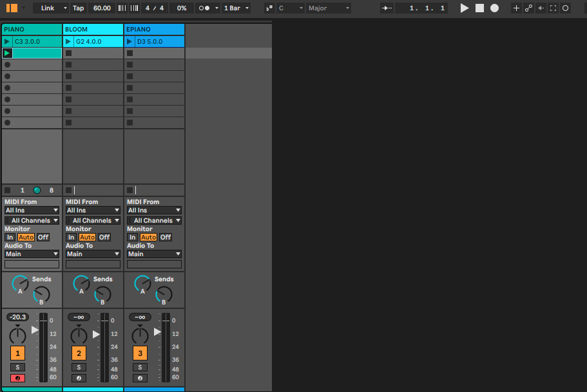Viewport: 587px width, 392px height.
Task: Click PIANO's -20.3 peak level readout
Action: click(17, 317)
